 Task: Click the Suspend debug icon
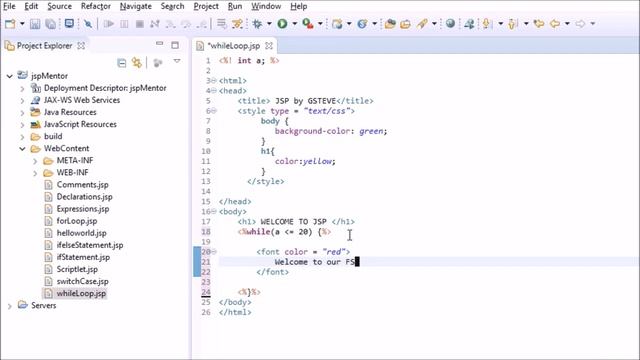(x=124, y=24)
